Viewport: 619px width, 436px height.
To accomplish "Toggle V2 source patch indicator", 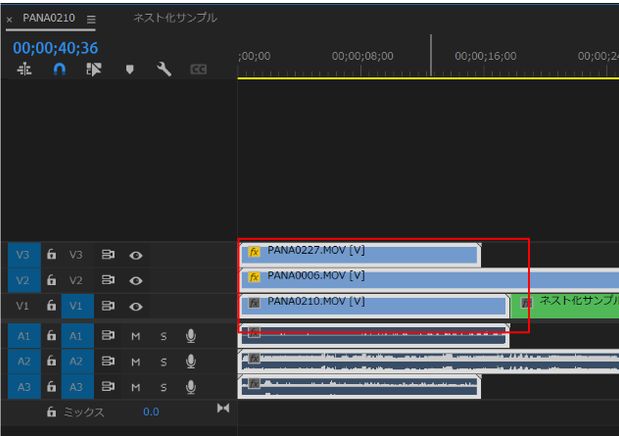I will coord(24,280).
